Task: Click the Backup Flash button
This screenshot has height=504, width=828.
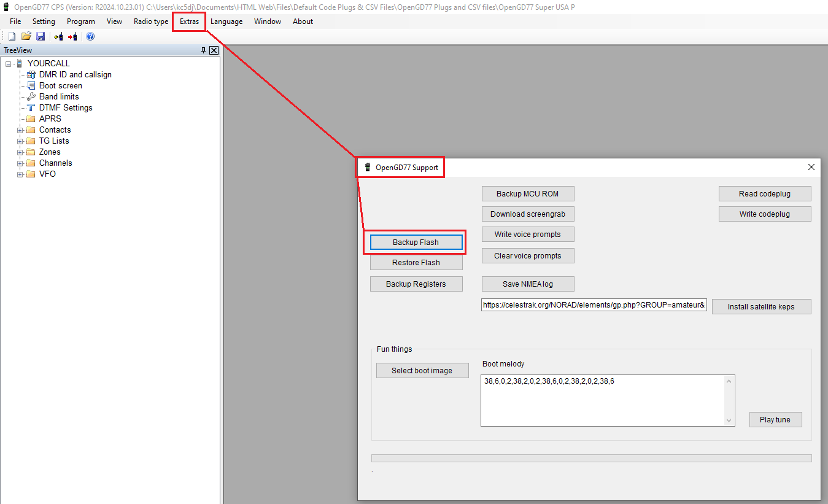Action: (x=416, y=242)
